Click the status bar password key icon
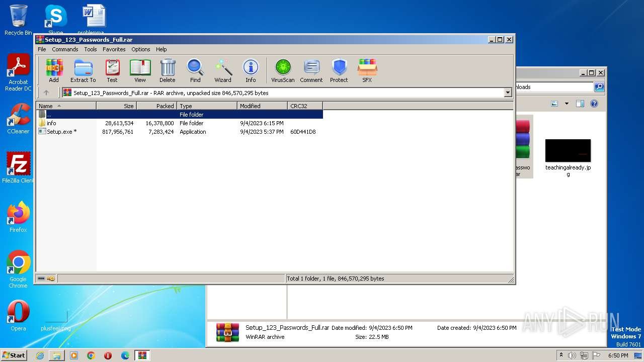The image size is (644, 362). pos(51,279)
